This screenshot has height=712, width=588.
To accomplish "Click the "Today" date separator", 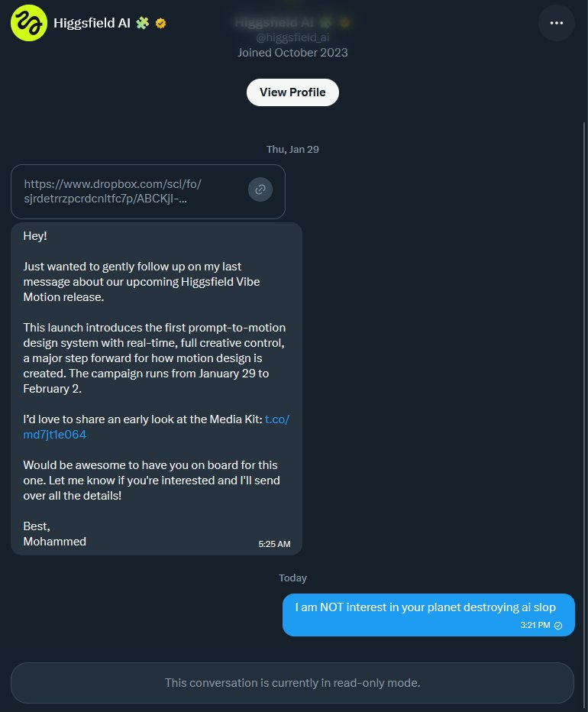I will click(292, 578).
